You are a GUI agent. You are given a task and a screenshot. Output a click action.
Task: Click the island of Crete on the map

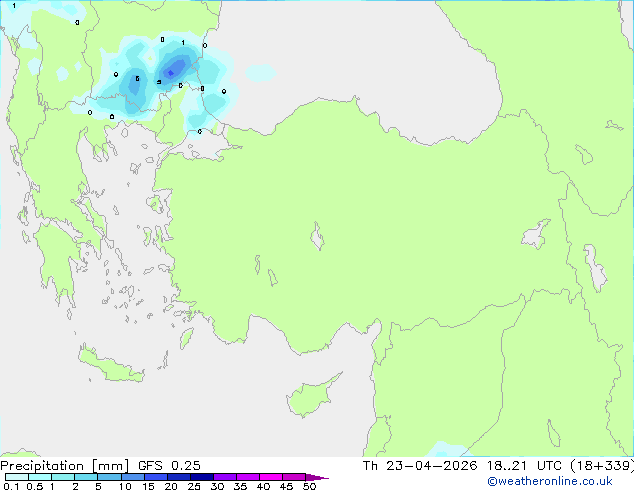pyautogui.click(x=109, y=365)
